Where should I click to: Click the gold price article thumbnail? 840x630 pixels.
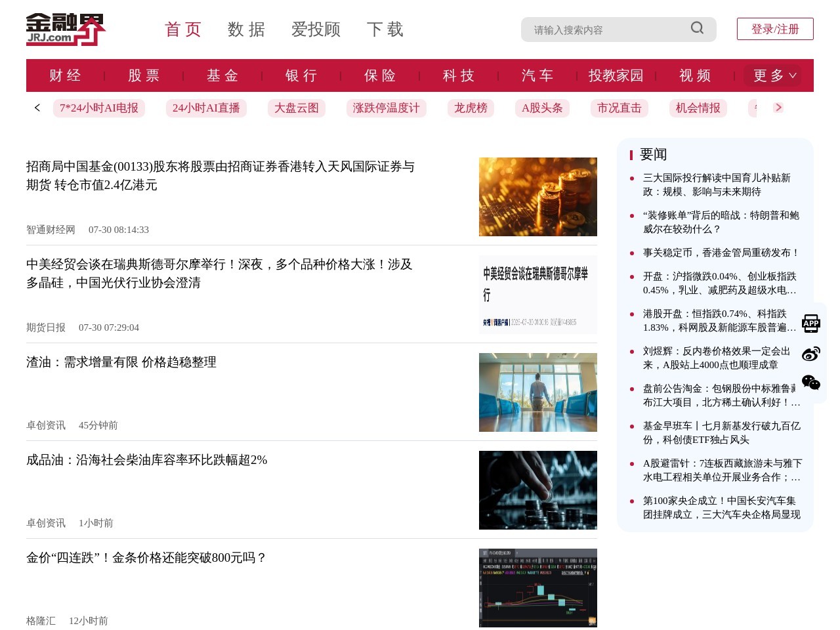[538, 587]
